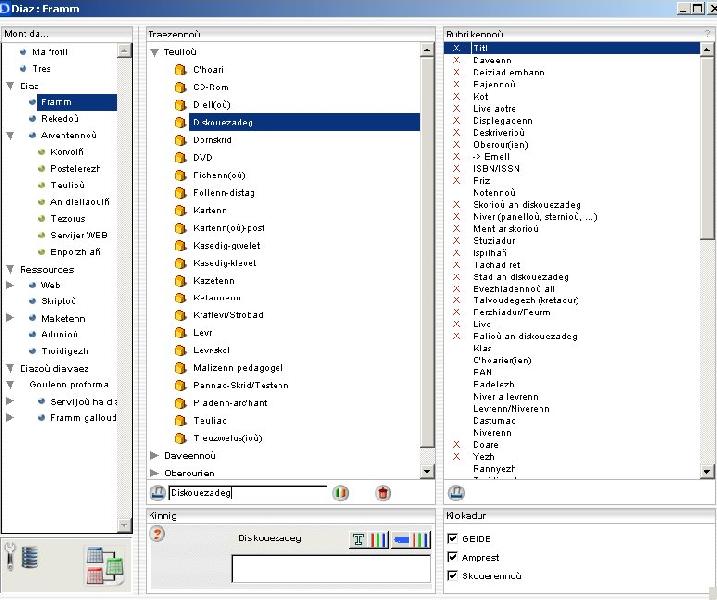
Task: Click the red trash delete icon
Action: pos(383,493)
